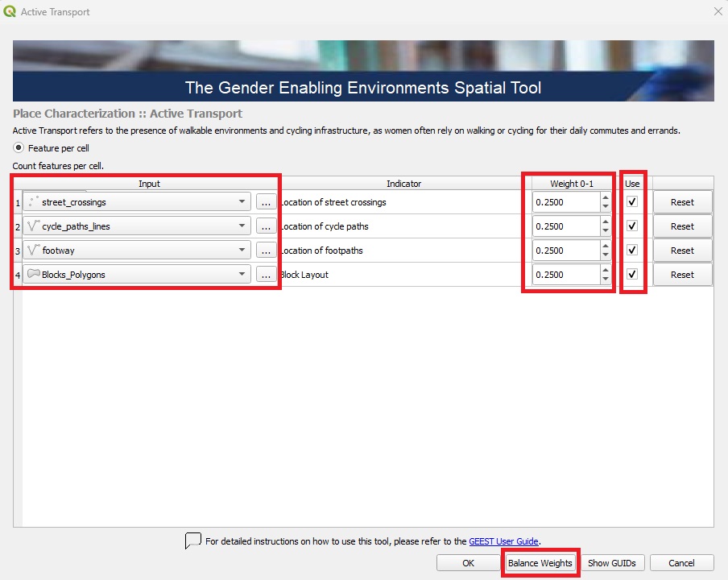Expand the footway input combo box
The height and width of the screenshot is (580, 728).
pyautogui.click(x=240, y=251)
